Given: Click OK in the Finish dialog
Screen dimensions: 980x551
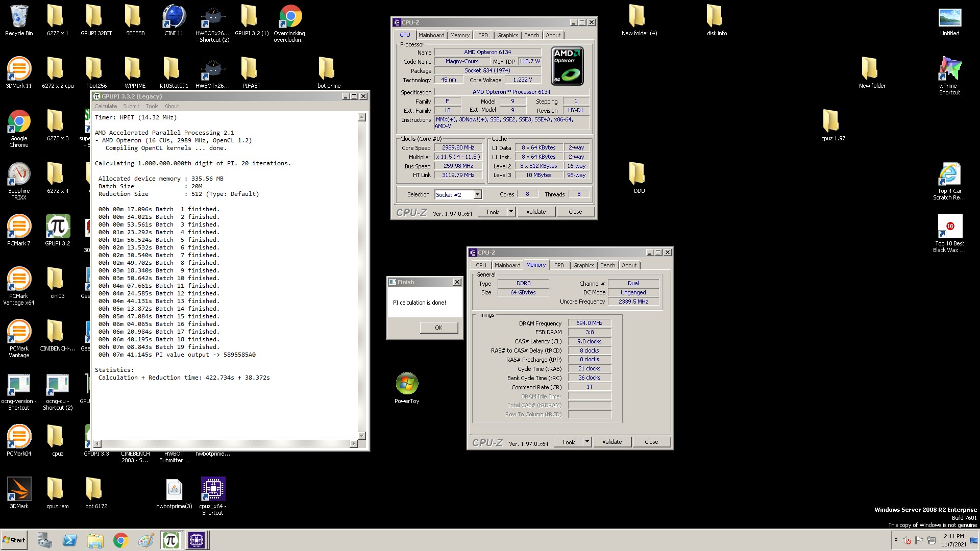Looking at the screenshot, I should [438, 328].
